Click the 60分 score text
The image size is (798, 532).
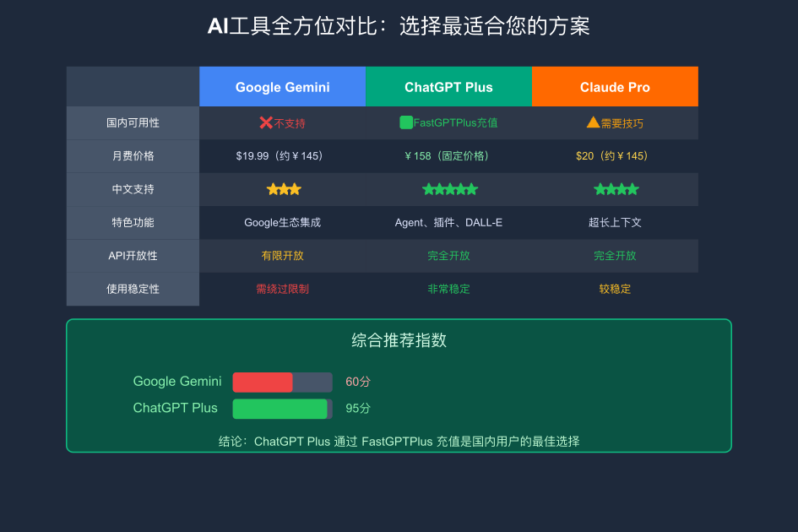358,382
